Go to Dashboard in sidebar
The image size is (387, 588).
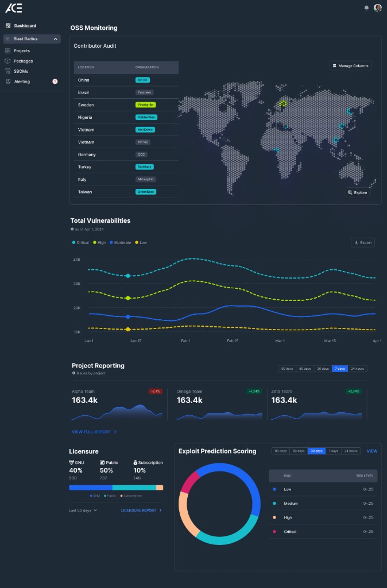click(x=25, y=25)
